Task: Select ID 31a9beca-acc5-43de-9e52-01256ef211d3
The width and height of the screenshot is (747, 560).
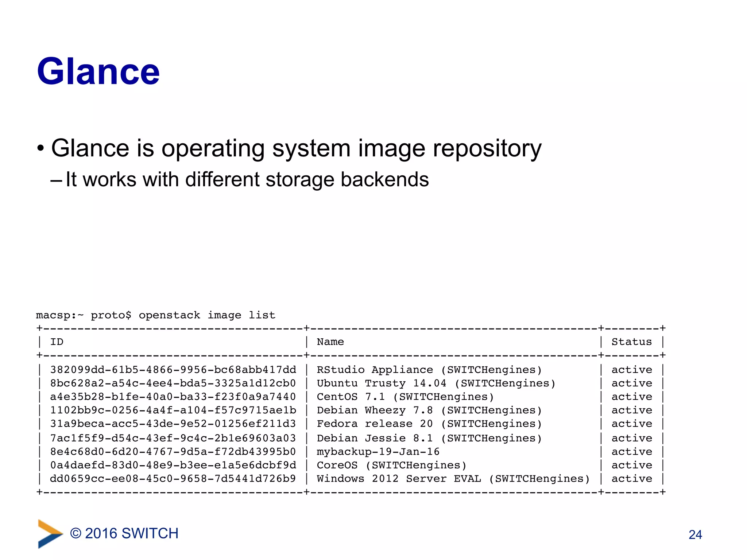Action: click(173, 424)
